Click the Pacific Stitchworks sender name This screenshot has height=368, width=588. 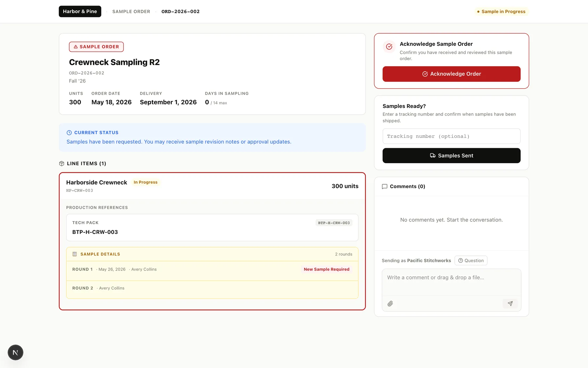[429, 260]
